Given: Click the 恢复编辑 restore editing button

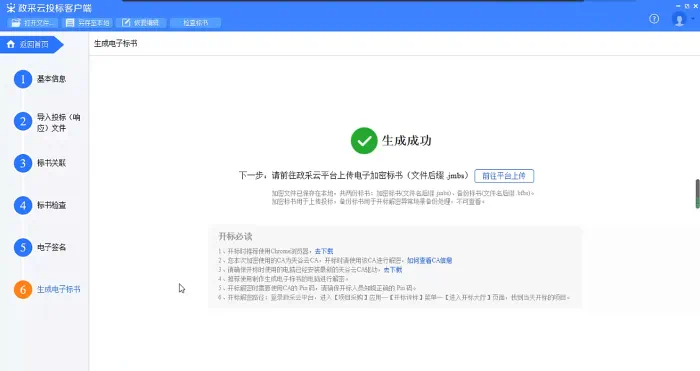Looking at the screenshot, I should click(x=141, y=23).
